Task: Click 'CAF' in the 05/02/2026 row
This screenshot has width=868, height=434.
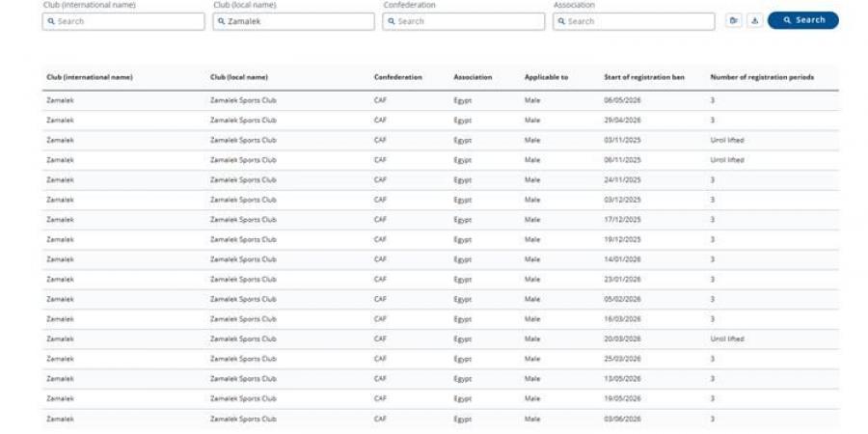Action: [380, 300]
